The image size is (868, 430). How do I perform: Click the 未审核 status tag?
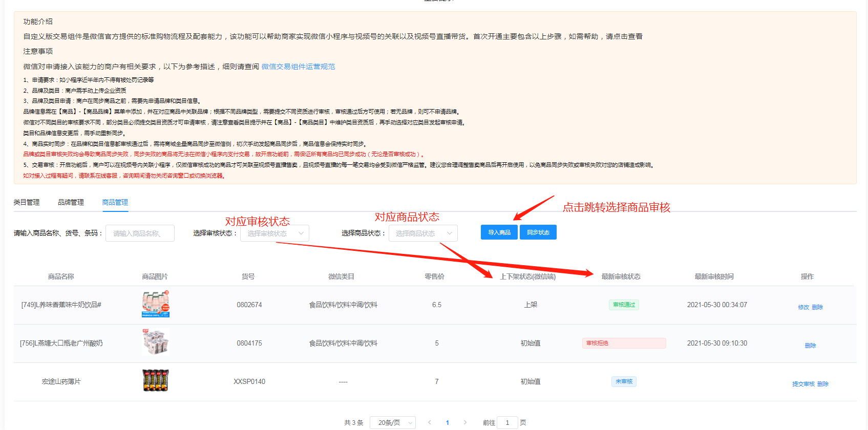(x=624, y=381)
